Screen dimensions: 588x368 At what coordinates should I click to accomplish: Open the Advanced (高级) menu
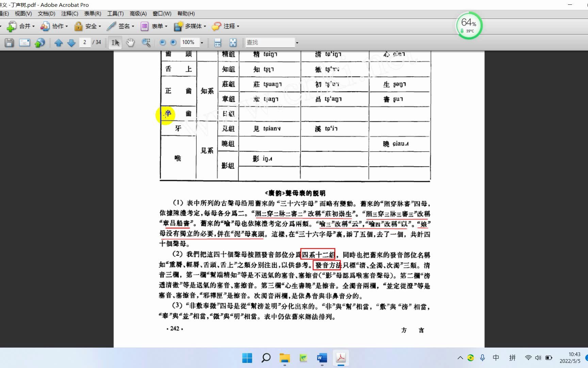[138, 14]
